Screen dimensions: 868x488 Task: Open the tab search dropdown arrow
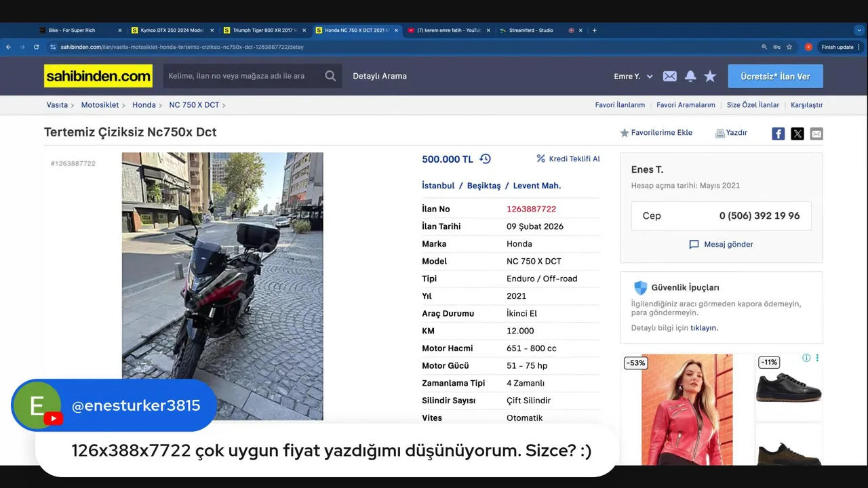point(859,30)
